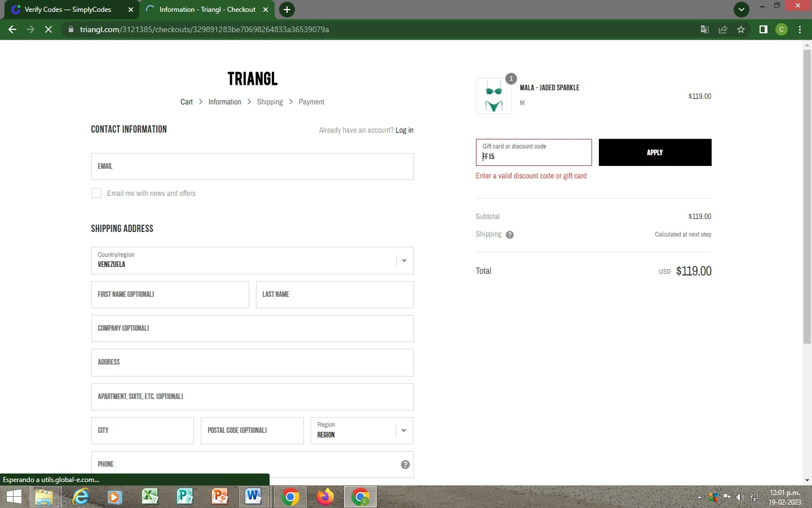
Task: Stop page loading with the X button
Action: pyautogui.click(x=48, y=29)
